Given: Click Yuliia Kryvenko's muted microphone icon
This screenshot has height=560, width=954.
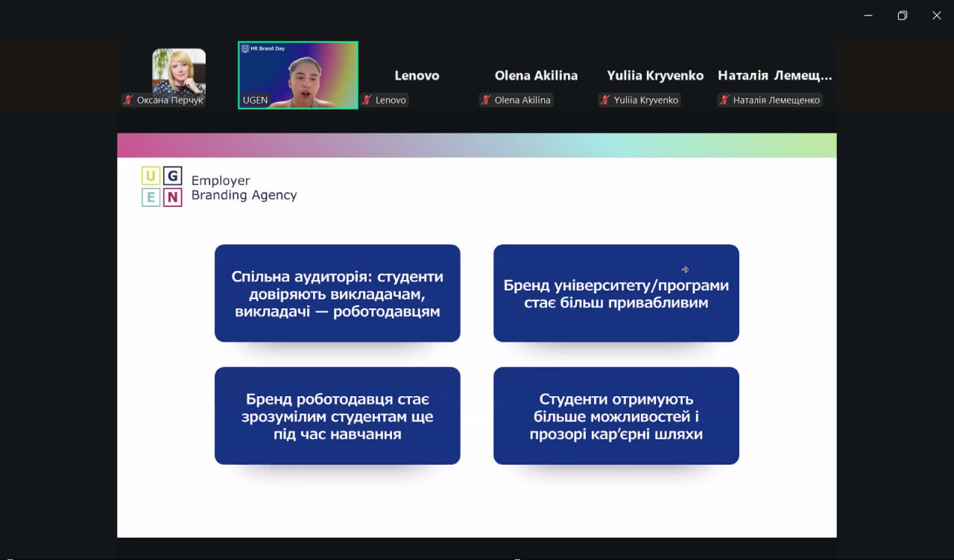Looking at the screenshot, I should (x=606, y=100).
